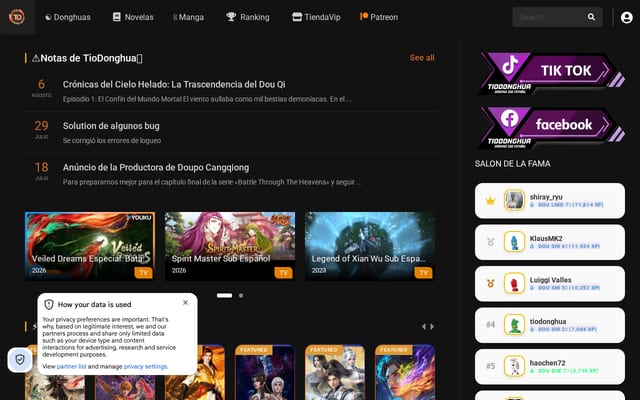Image resolution: width=640 pixels, height=400 pixels.
Task: Open Anúncio de la Productora note
Action: click(156, 167)
